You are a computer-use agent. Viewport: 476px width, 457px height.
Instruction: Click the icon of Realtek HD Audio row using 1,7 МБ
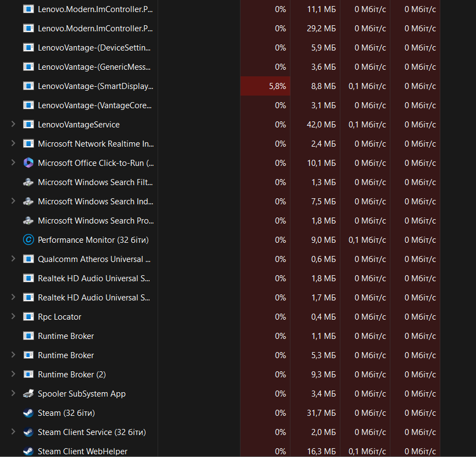pos(28,297)
